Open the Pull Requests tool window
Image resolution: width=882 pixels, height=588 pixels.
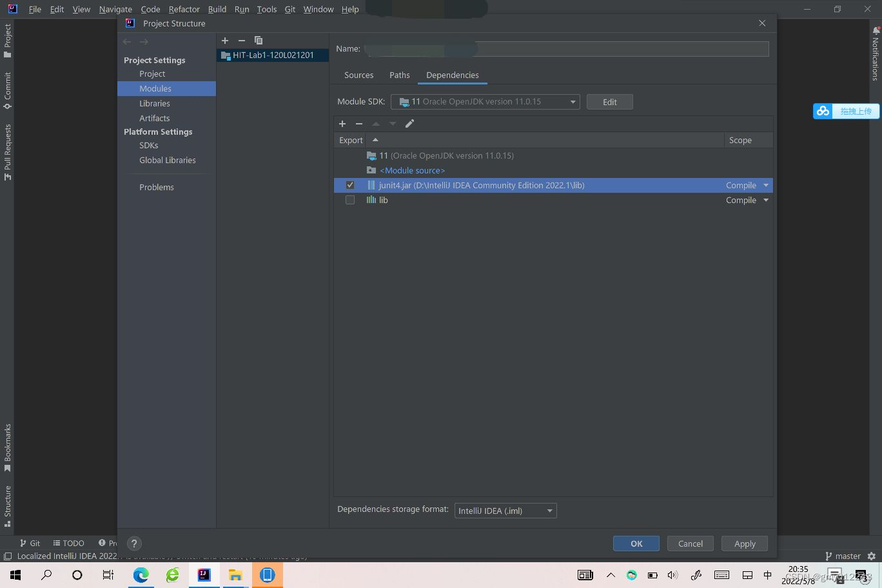[x=7, y=152]
